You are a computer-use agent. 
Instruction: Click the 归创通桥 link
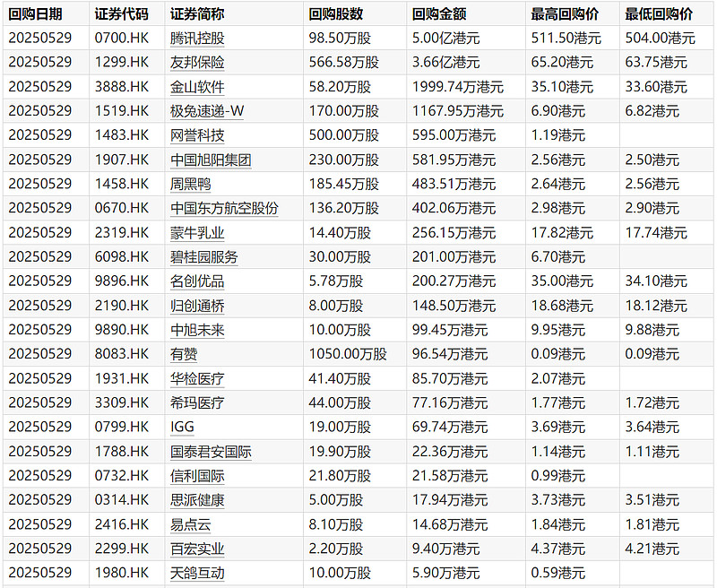pyautogui.click(x=197, y=306)
